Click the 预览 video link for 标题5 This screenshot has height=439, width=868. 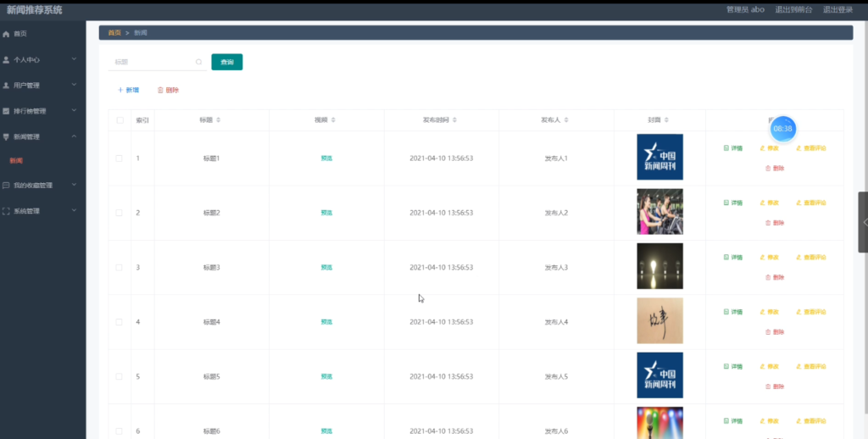[x=326, y=376]
